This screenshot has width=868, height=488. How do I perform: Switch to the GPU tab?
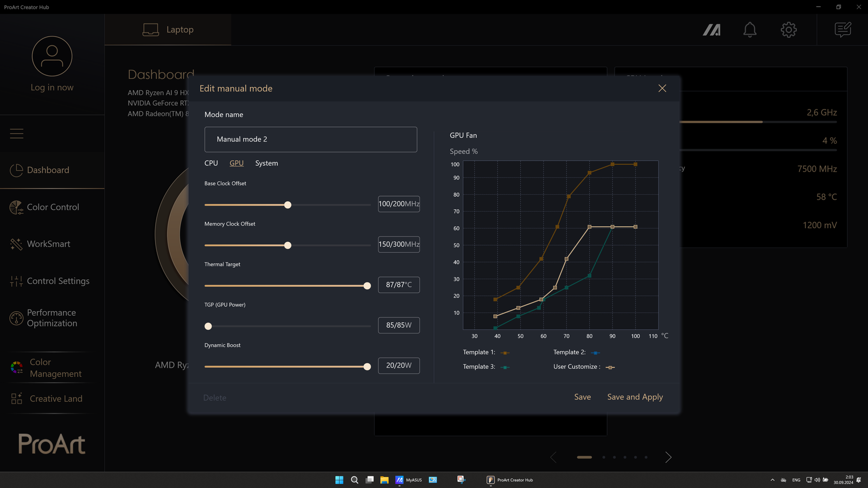pyautogui.click(x=237, y=163)
